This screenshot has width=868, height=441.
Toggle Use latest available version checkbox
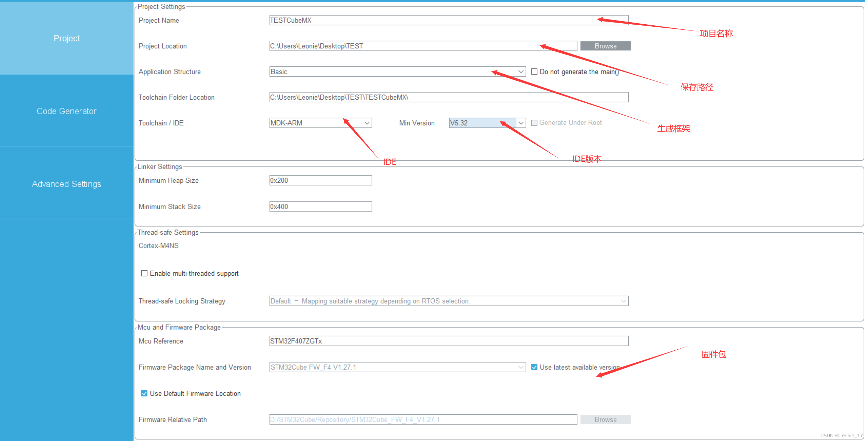click(534, 367)
